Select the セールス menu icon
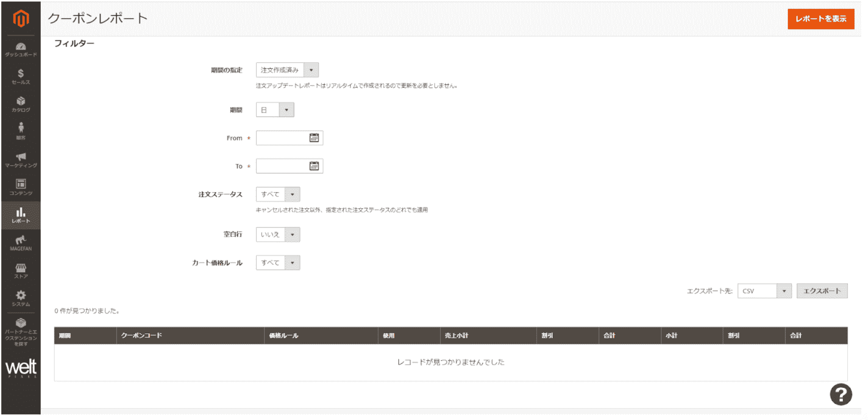Image resolution: width=868 pixels, height=420 pixels. (x=21, y=75)
